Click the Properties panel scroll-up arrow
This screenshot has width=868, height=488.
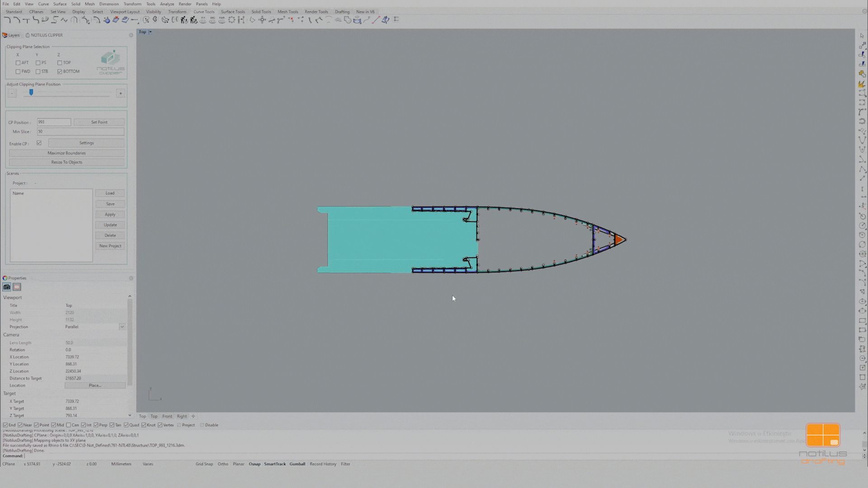130,296
